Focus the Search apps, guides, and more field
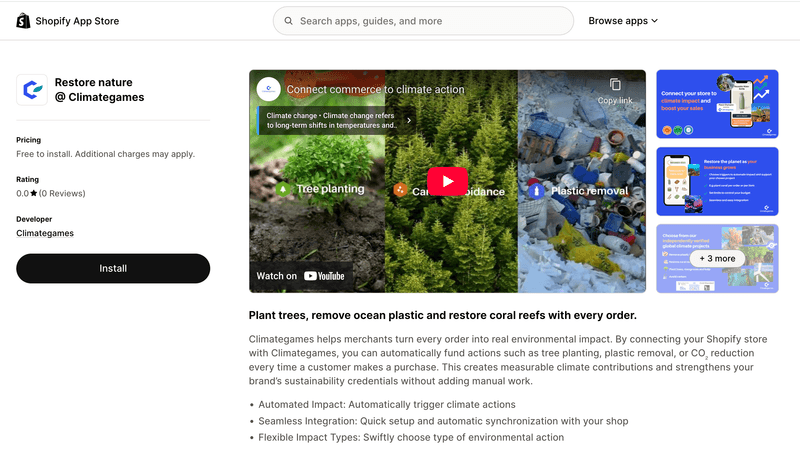The image size is (800, 456). pos(423,21)
